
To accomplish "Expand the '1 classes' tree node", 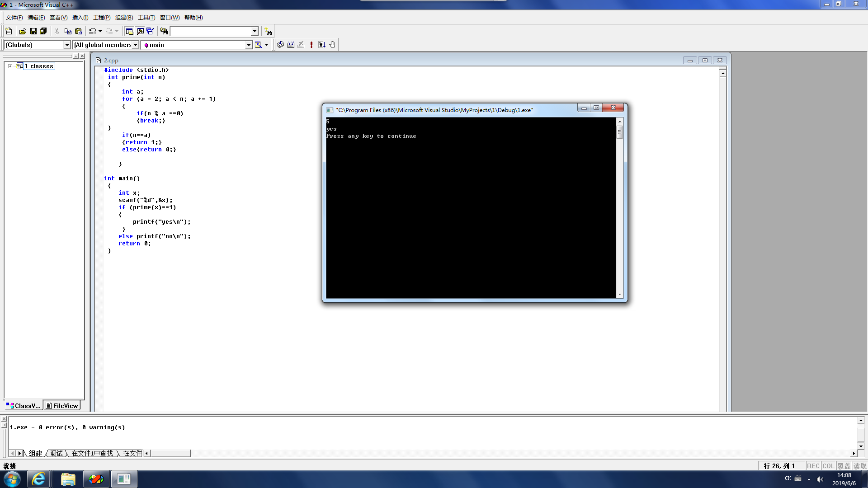I will (x=10, y=66).
